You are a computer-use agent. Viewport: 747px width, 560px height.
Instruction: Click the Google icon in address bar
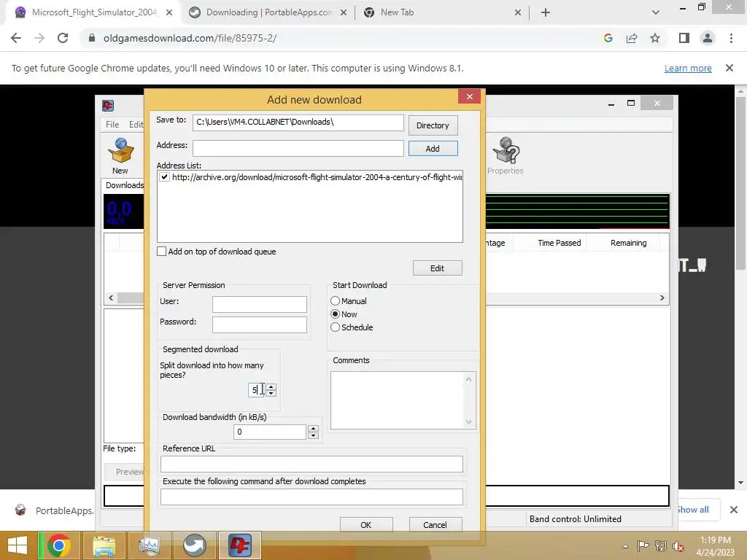608,38
